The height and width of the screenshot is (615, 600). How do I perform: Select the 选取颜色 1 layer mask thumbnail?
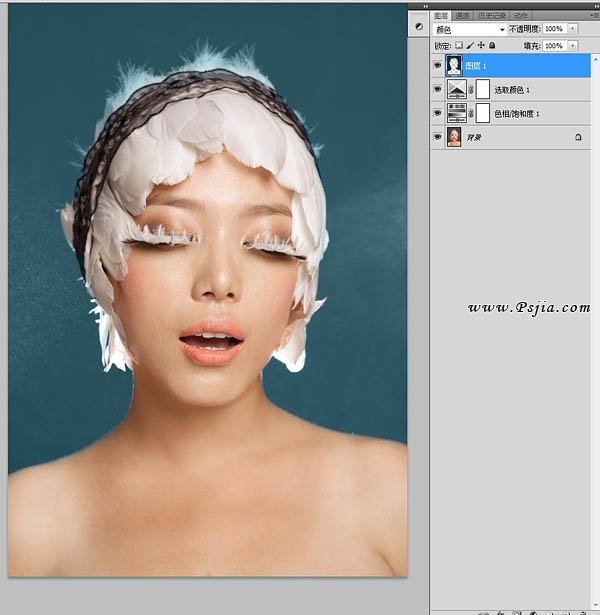482,89
